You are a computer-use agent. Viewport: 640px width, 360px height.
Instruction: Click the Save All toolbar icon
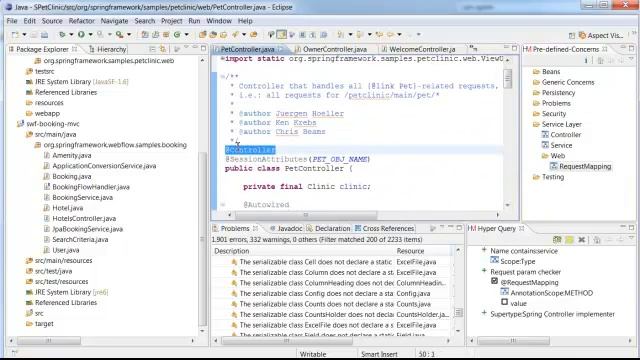click(x=44, y=35)
